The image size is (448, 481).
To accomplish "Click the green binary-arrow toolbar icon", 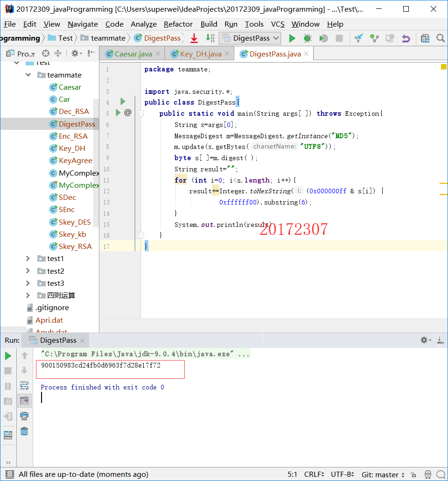I will pyautogui.click(x=210, y=38).
